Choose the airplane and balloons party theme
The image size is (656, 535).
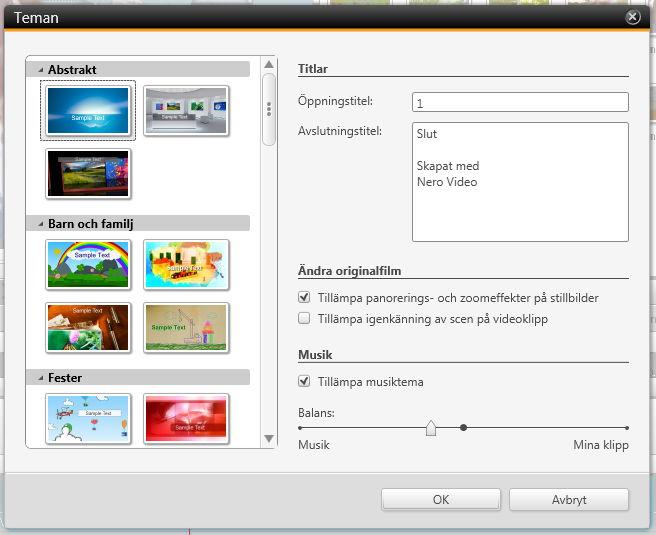pyautogui.click(x=88, y=418)
